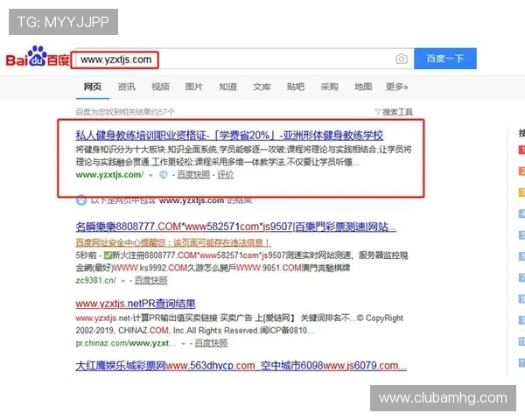Open 百度快照 for the yzxtjs.com result

(x=193, y=175)
